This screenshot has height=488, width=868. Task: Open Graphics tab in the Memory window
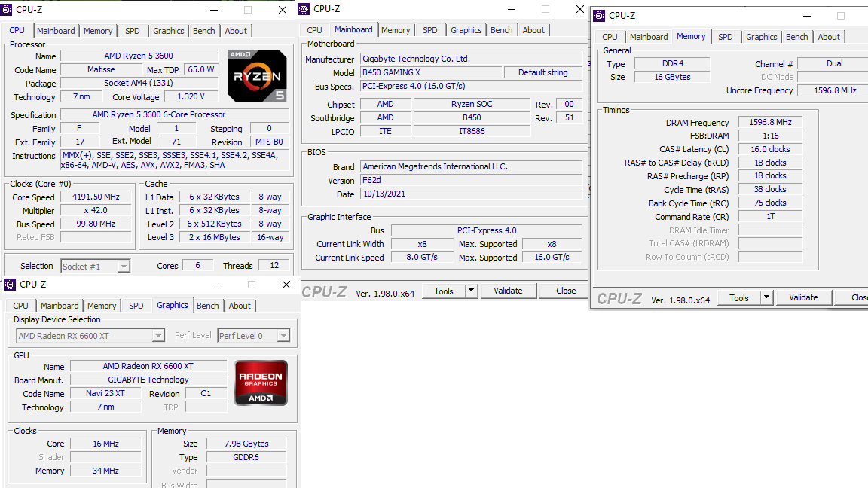(x=761, y=37)
